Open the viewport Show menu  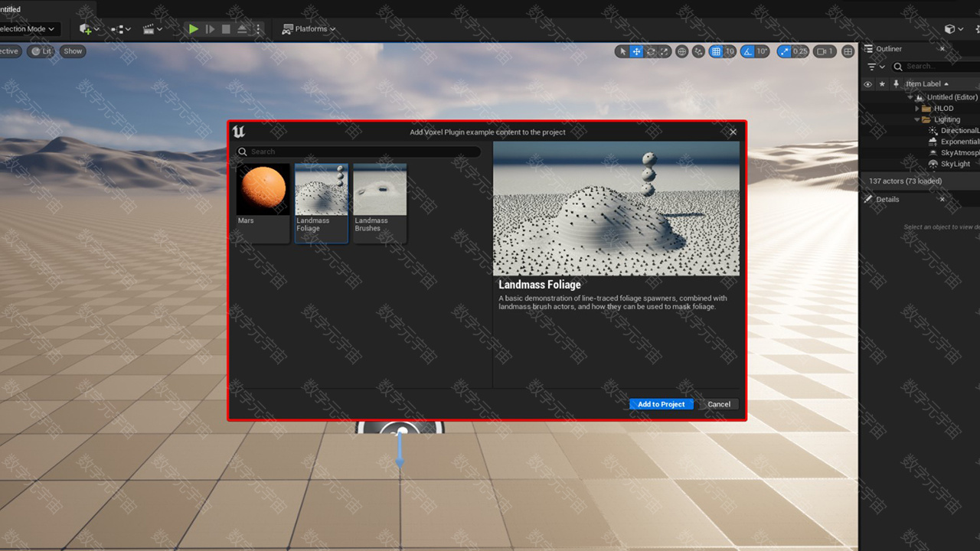pos(73,51)
